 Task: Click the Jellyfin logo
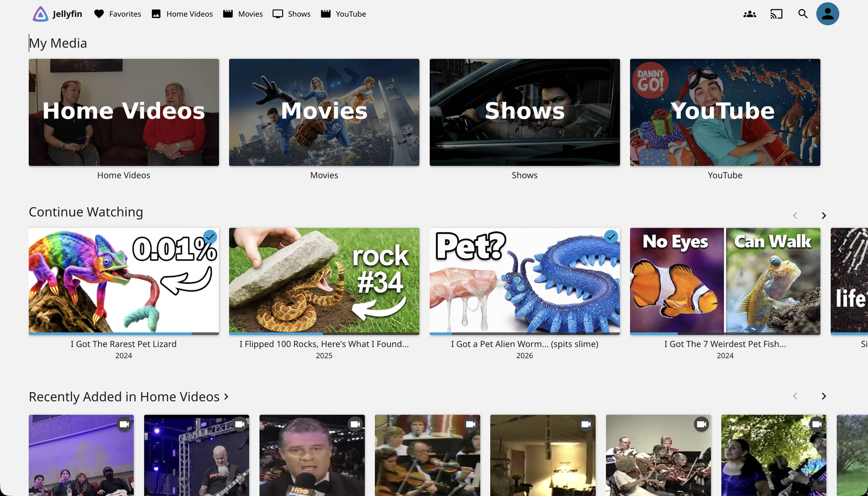point(57,14)
